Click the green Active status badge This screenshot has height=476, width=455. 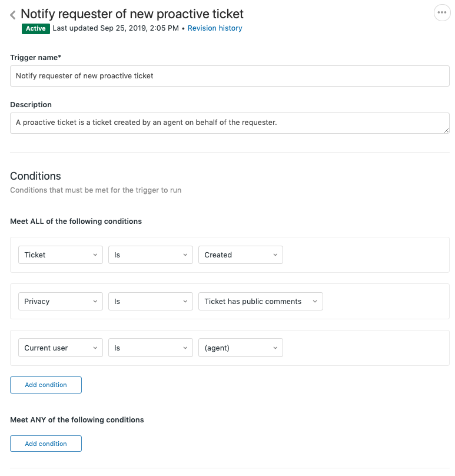tap(36, 28)
